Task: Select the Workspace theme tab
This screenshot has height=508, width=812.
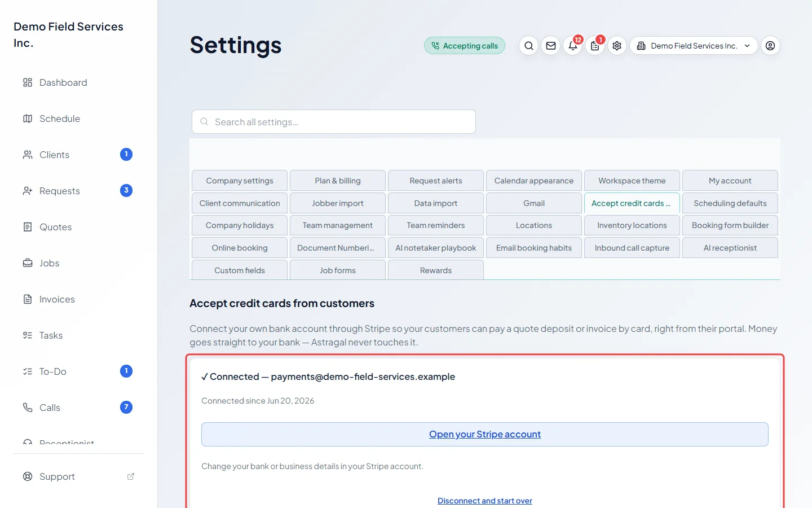Action: point(632,181)
